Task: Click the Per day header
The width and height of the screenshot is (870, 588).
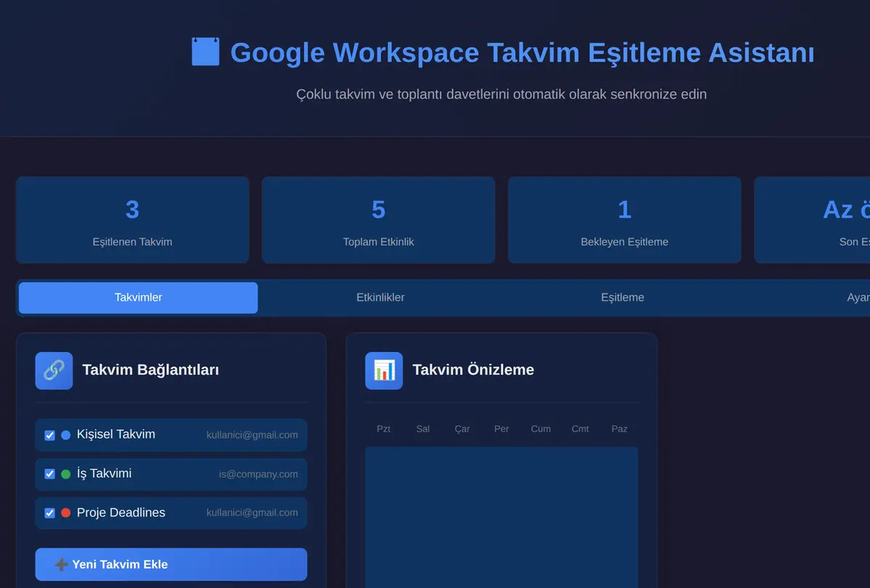Action: (502, 429)
